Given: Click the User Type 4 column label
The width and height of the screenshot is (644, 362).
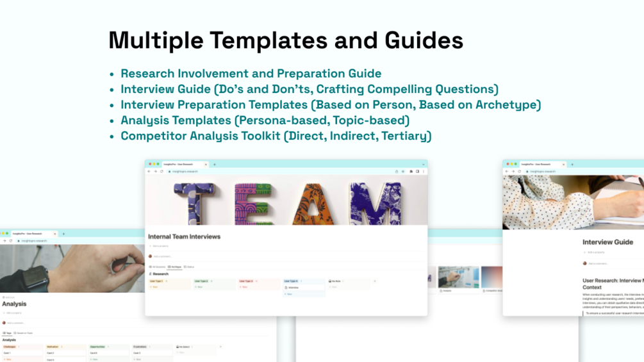Looking at the screenshot, I should tap(291, 281).
